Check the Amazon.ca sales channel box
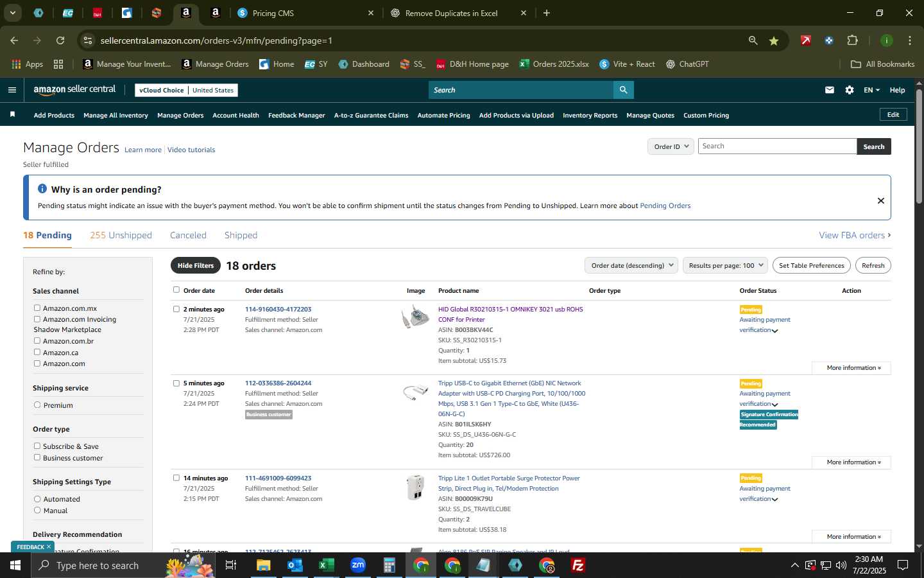Image resolution: width=924 pixels, height=578 pixels. point(37,352)
